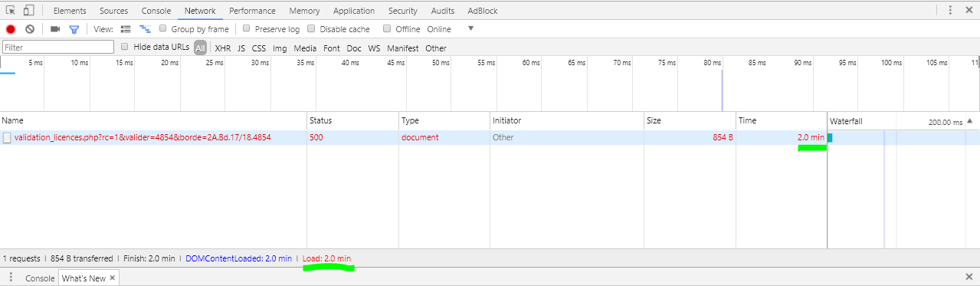This screenshot has width=980, height=286.
Task: Click the vertical marker on the overview timeline
Action: click(722, 90)
